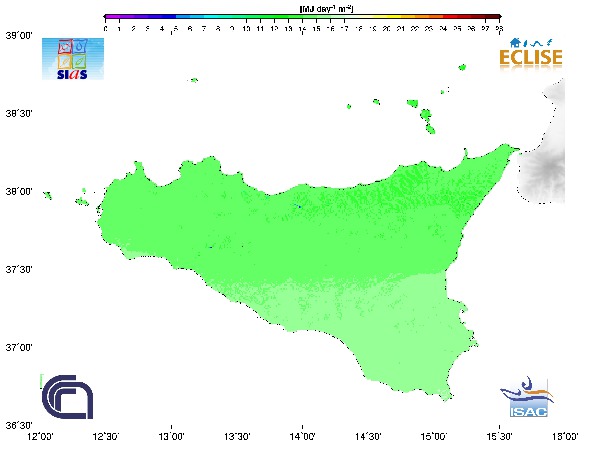This screenshot has height=450, width=600.
Task: Click the dark red end of the colorbar
Action: tap(493, 17)
